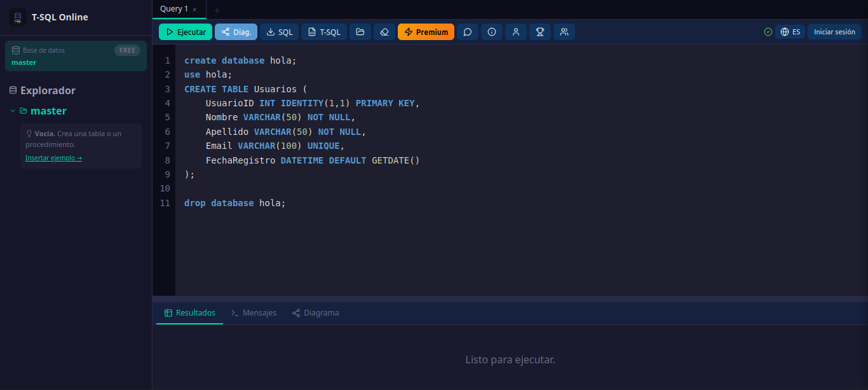The height and width of the screenshot is (390, 868).
Task: Open the Diag. diagram button
Action: 236,32
